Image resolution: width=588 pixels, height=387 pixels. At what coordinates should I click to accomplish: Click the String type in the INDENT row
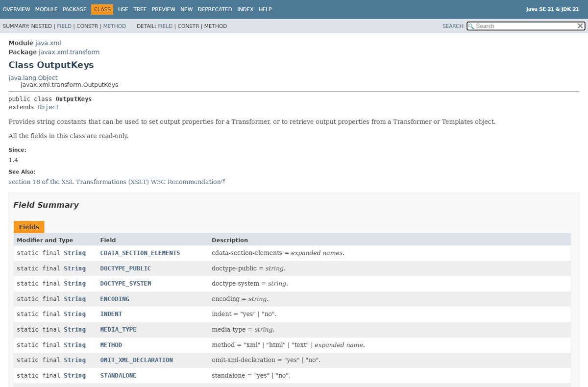click(74, 314)
